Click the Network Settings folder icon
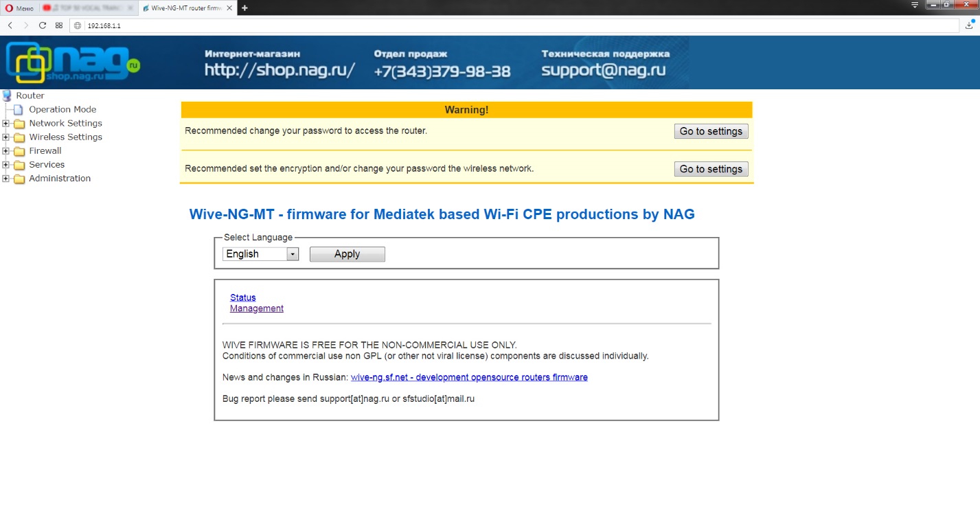 [x=19, y=124]
